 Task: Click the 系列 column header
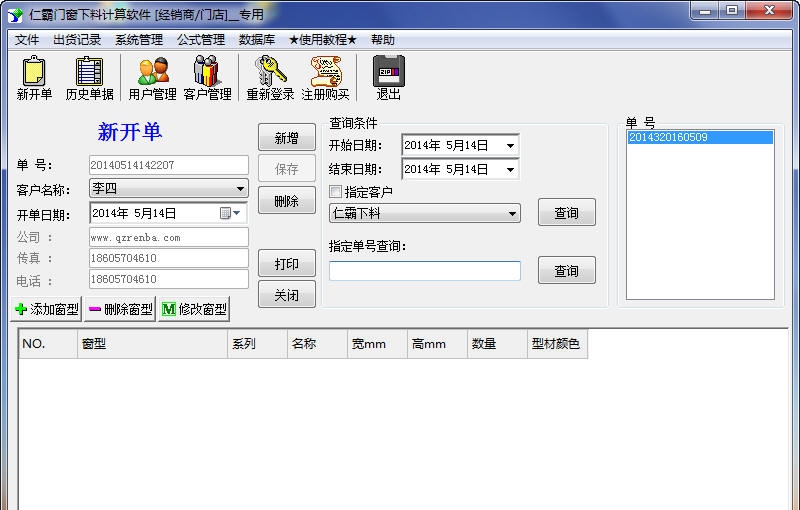[258, 344]
